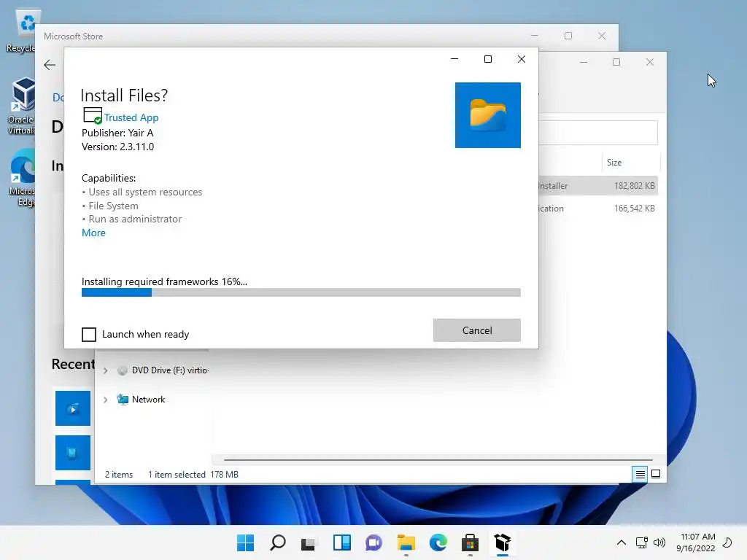Viewport: 747px width, 560px height.
Task: Open taskbar Search
Action: (x=278, y=542)
